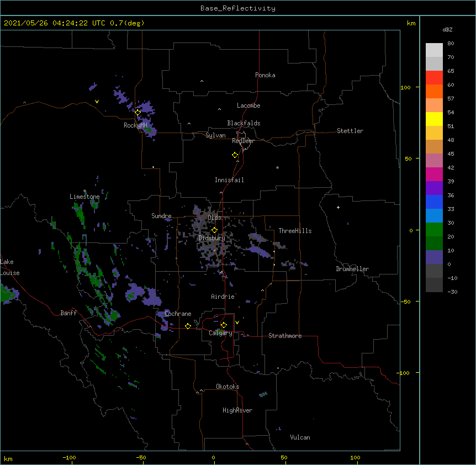Select the white asterisk marker east of Innisfail
476x465 pixels.
point(277,167)
